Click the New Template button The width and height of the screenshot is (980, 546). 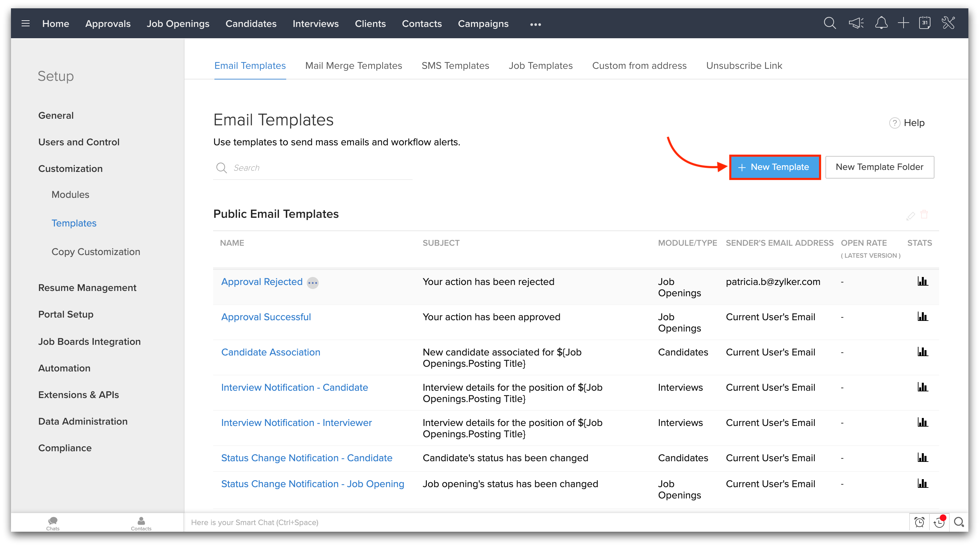pyautogui.click(x=775, y=167)
